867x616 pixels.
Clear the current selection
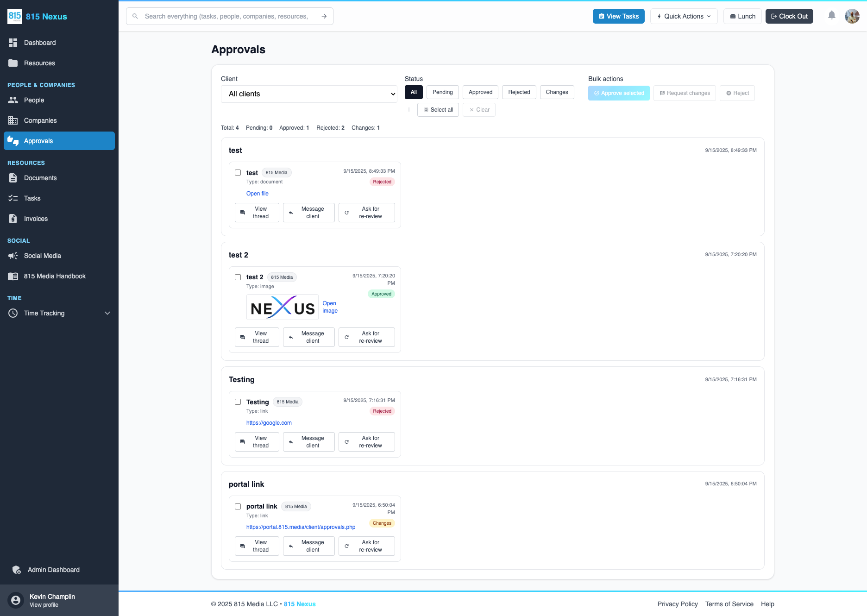coord(479,110)
